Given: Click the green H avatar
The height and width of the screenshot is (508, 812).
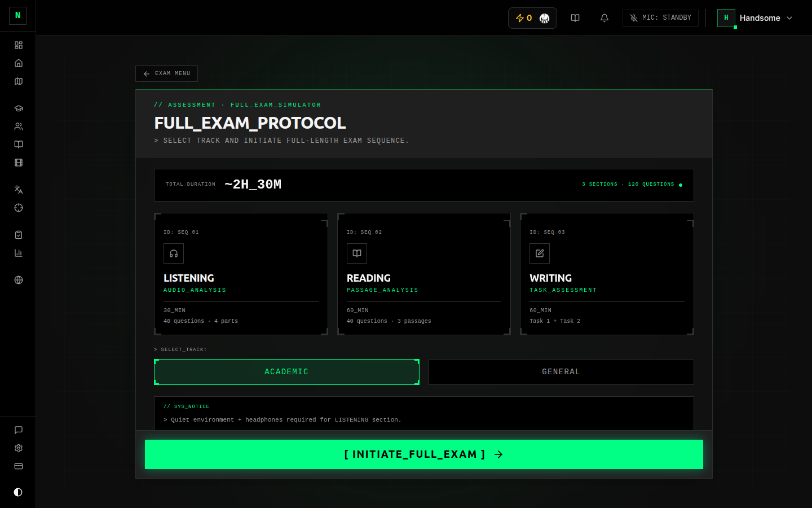Looking at the screenshot, I should click(726, 18).
